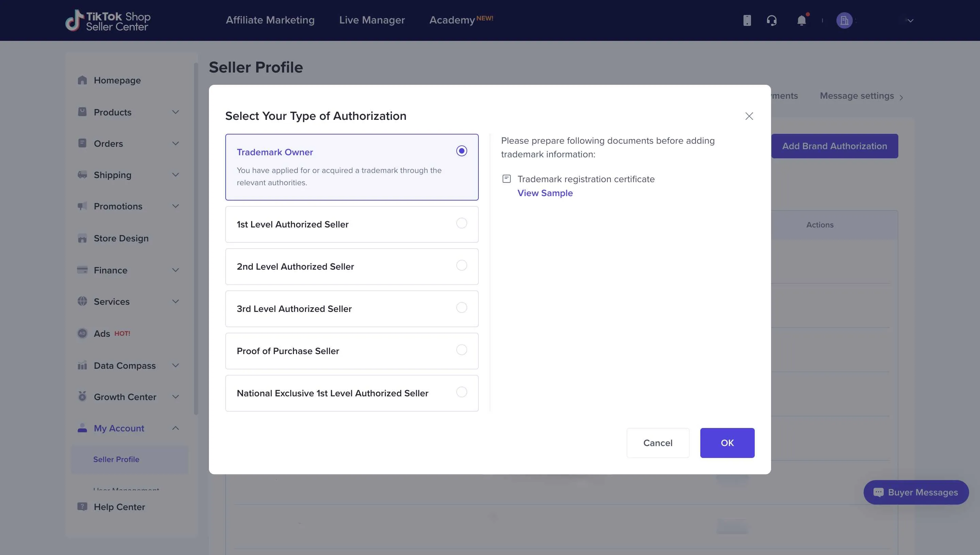The image size is (980, 555).
Task: Open Ads via the AD icon
Action: point(82,333)
